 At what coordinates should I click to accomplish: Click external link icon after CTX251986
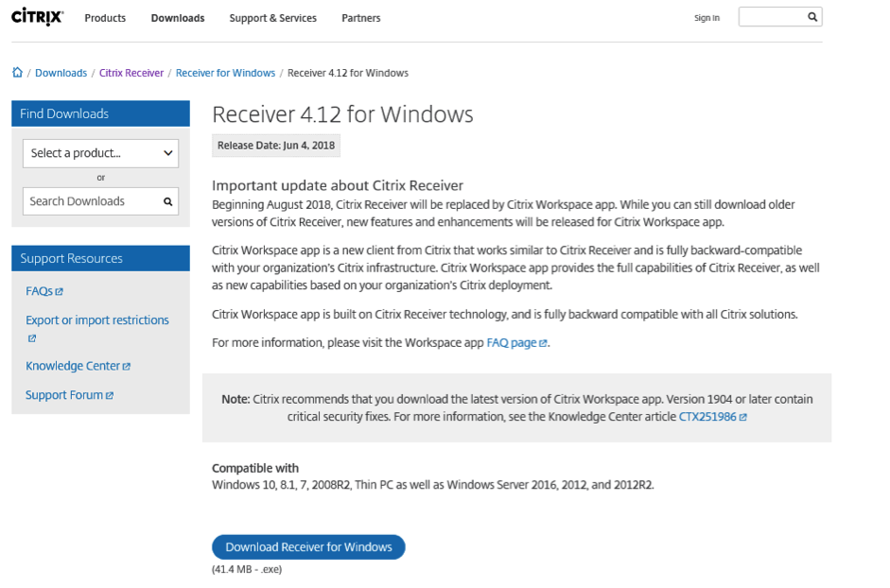coord(742,417)
